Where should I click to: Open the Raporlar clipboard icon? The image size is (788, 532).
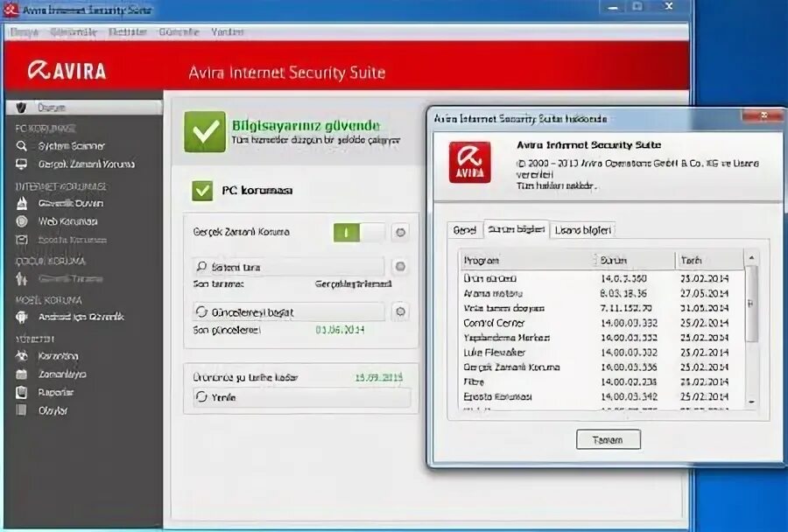coord(22,392)
